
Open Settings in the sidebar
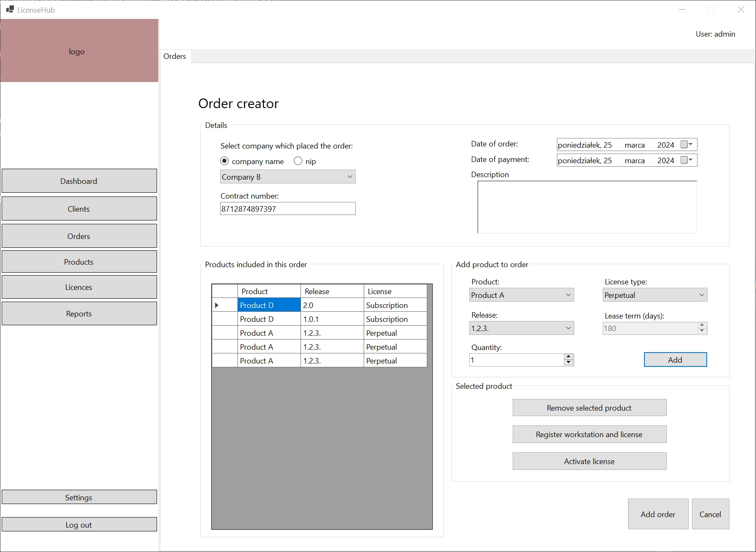click(79, 497)
